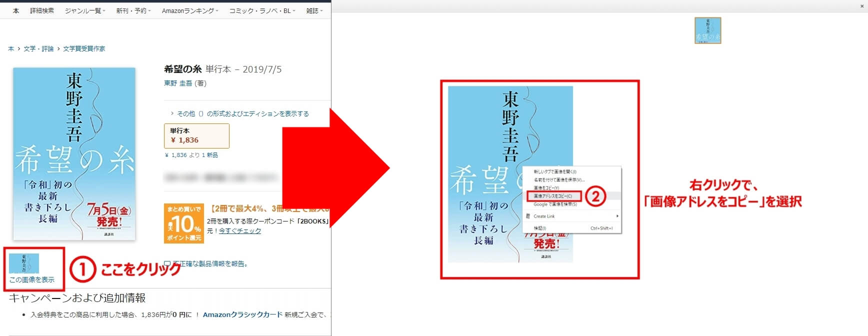Image resolution: width=868 pixels, height=336 pixels.
Task: Click the ¥1,836 より 1 新品 link
Action: coord(191,155)
